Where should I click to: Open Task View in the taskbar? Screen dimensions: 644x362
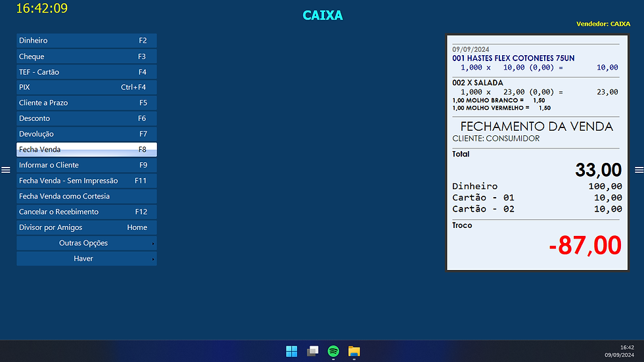tap(313, 351)
